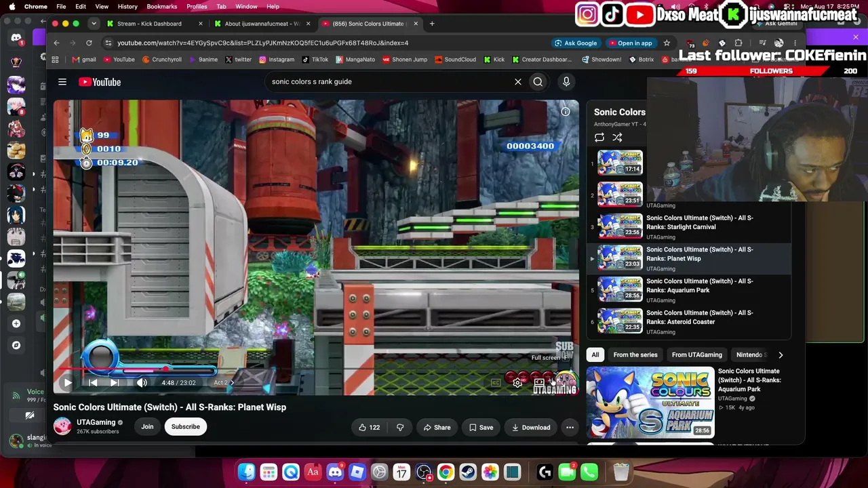Switch the player to theater mode
868x488 pixels.
pyautogui.click(x=539, y=383)
